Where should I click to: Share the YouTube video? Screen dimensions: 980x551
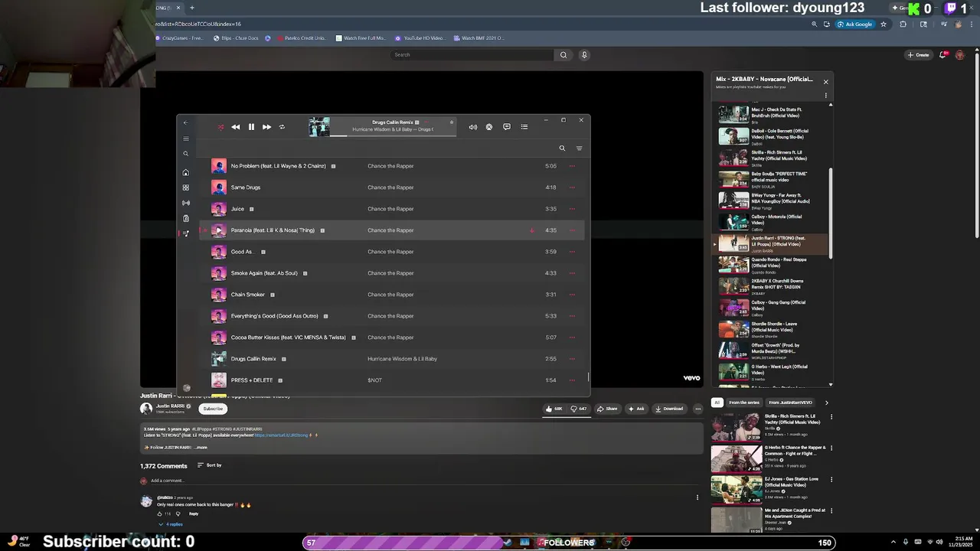tap(607, 409)
